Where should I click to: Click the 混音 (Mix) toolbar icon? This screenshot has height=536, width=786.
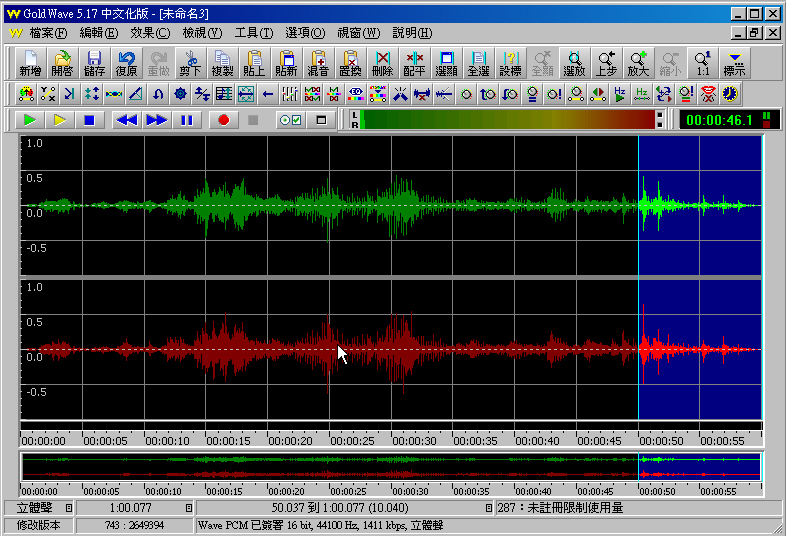(x=318, y=64)
